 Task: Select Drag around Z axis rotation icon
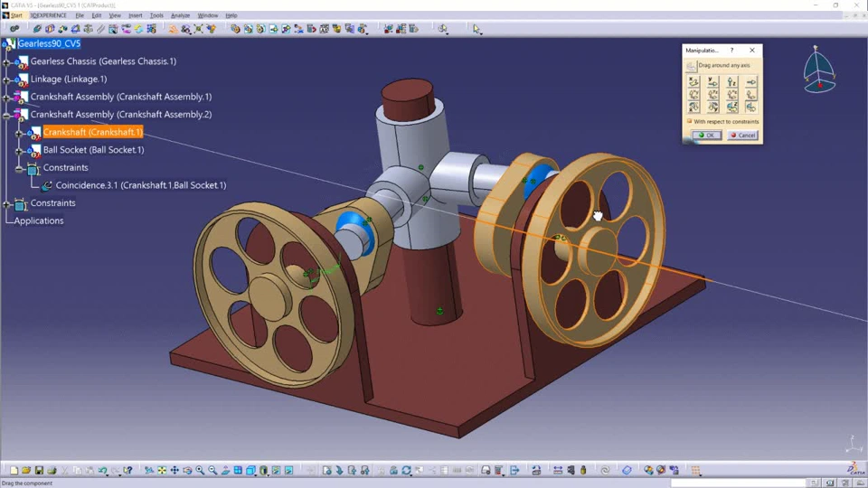pyautogui.click(x=731, y=108)
